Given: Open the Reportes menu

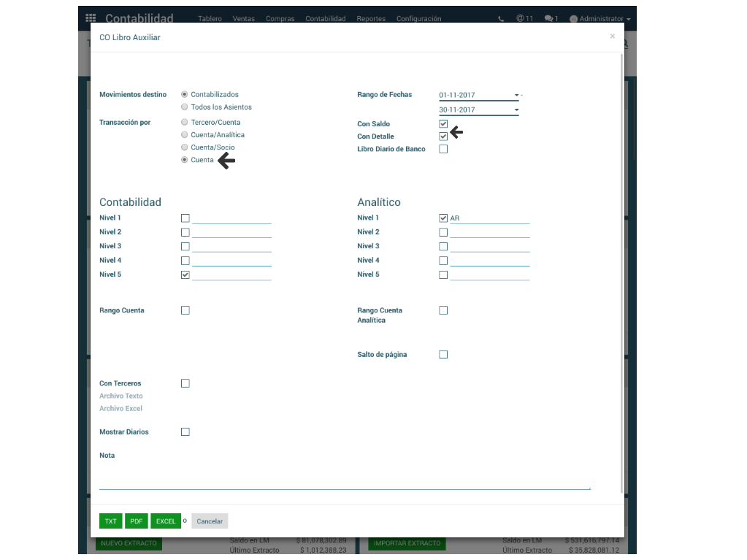Looking at the screenshot, I should coord(371,18).
